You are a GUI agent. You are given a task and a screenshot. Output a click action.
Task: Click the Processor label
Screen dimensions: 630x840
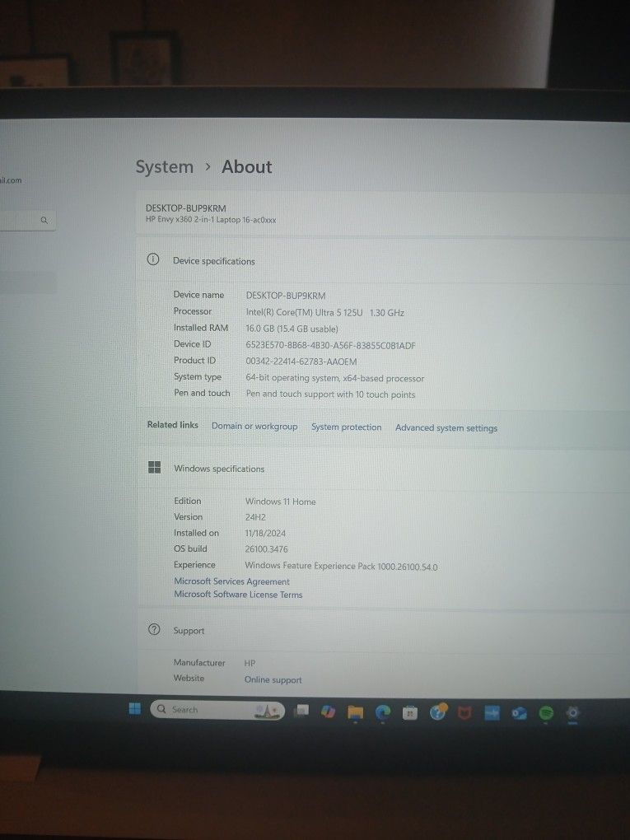193,310
